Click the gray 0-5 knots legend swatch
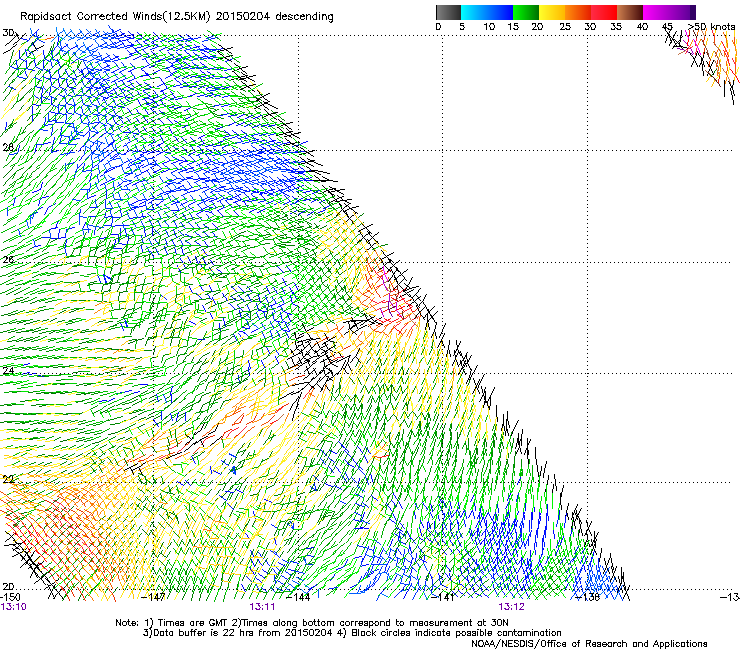Image resolution: width=740 pixels, height=650 pixels. [448, 12]
